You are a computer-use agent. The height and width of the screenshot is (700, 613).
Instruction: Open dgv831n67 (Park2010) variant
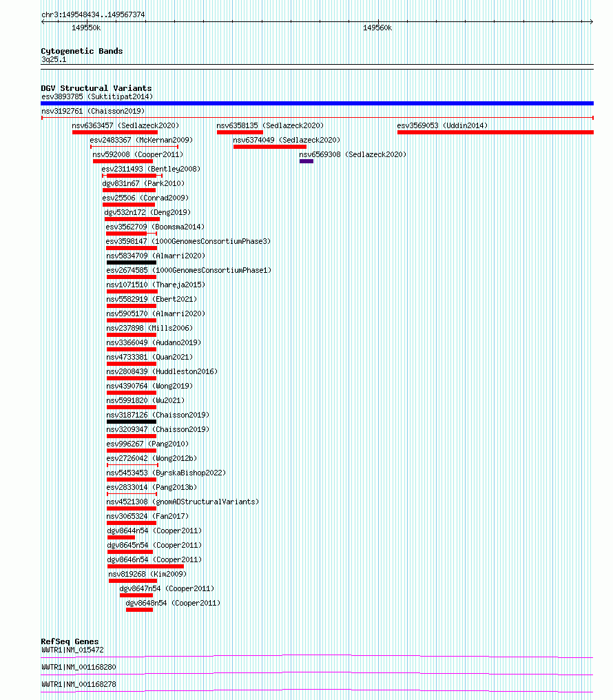click(x=143, y=183)
